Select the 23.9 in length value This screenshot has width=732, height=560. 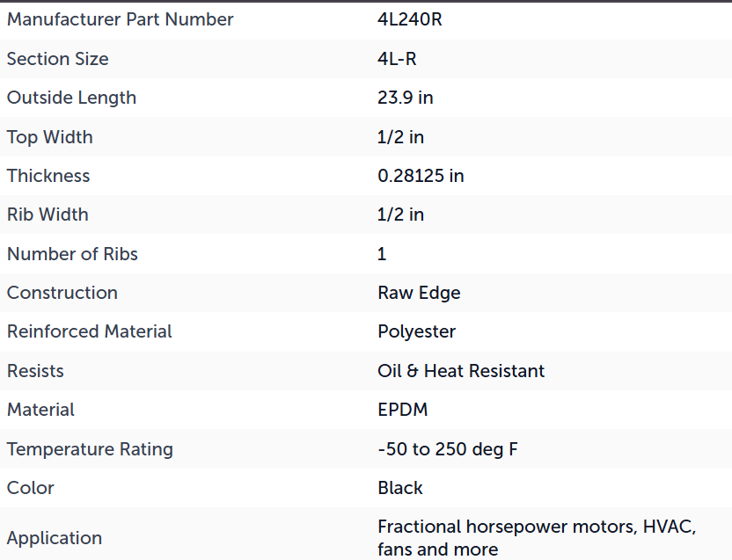click(x=406, y=98)
